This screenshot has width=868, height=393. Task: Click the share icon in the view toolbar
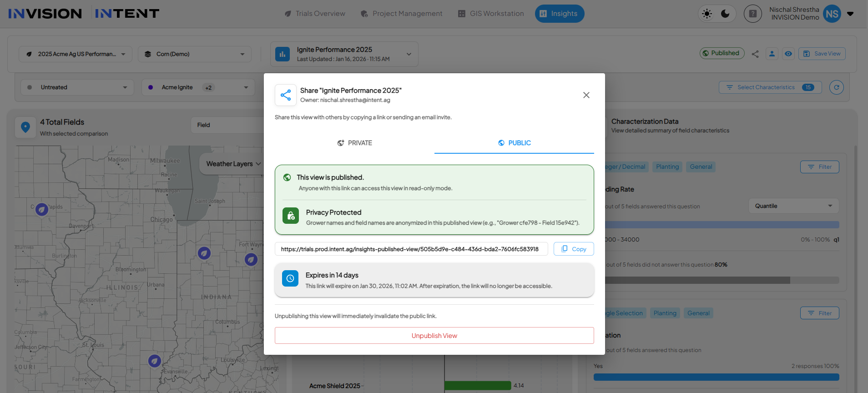(755, 54)
